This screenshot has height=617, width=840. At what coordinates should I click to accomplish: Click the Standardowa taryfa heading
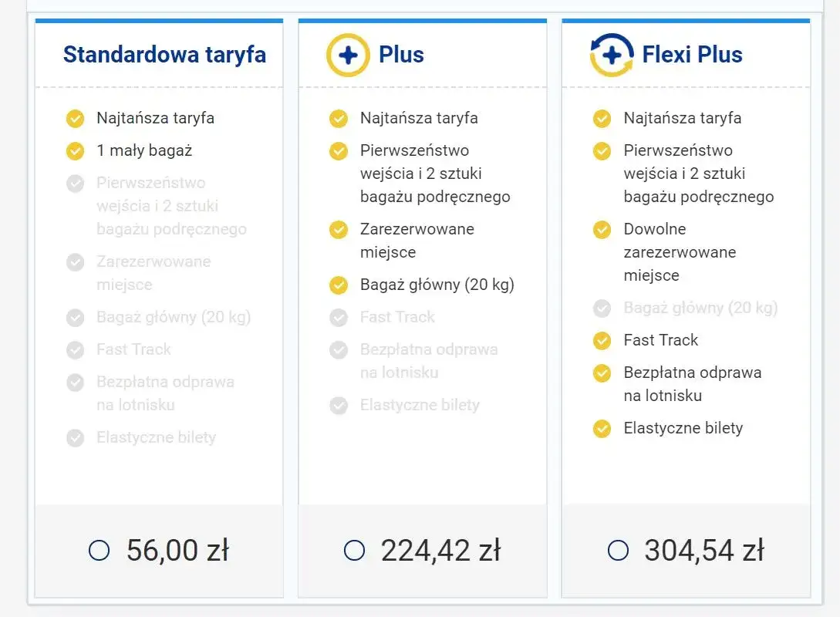164,55
